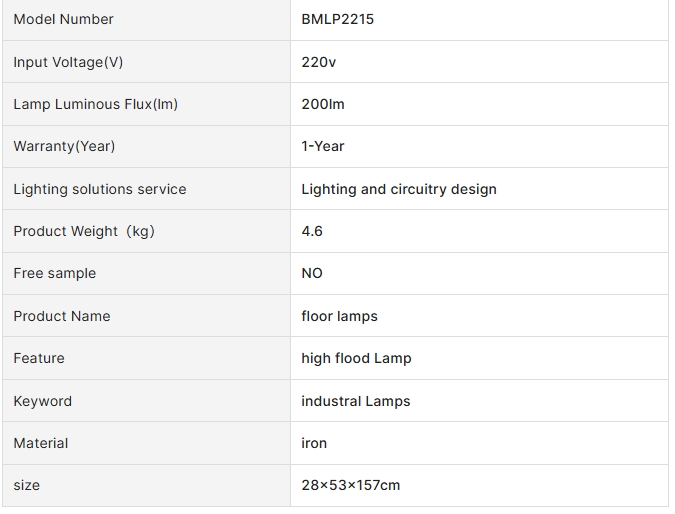The width and height of the screenshot is (675, 514).
Task: Select the BMLP2215 model number value
Action: click(x=338, y=19)
